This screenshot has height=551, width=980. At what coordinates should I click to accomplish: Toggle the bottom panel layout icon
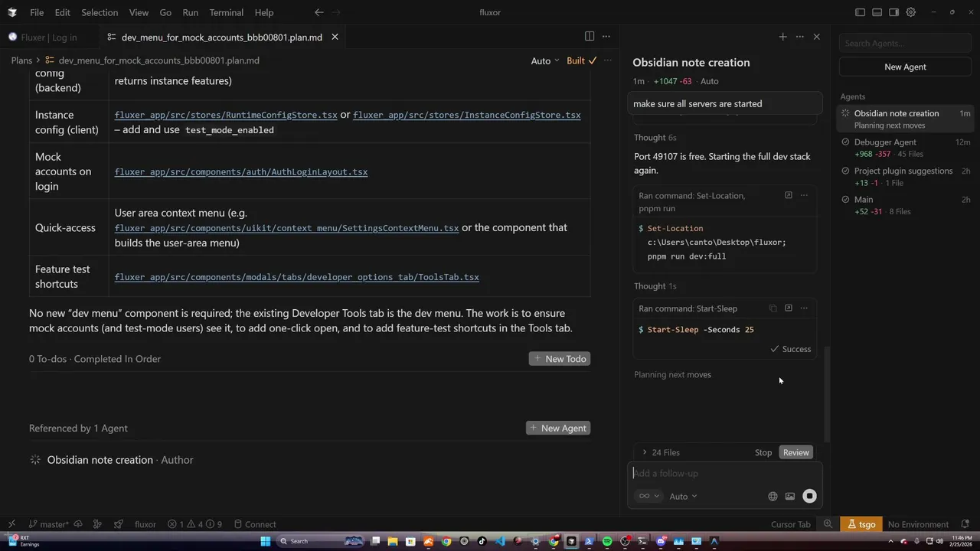pyautogui.click(x=877, y=12)
